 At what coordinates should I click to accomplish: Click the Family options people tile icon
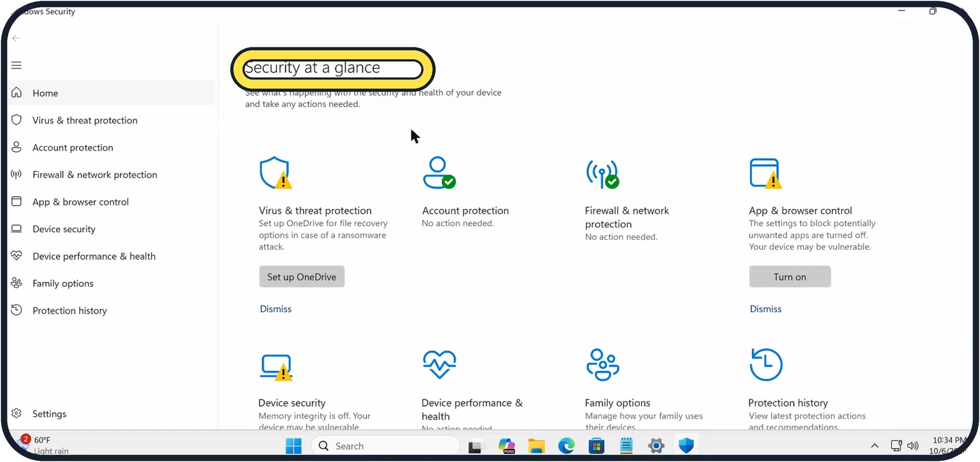click(x=602, y=365)
